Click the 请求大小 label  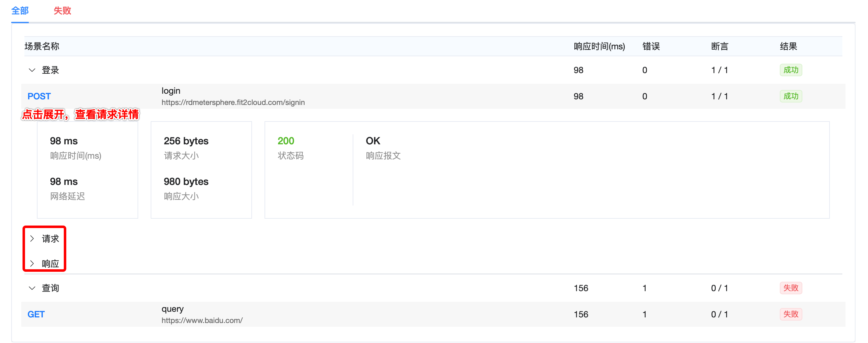click(x=181, y=156)
